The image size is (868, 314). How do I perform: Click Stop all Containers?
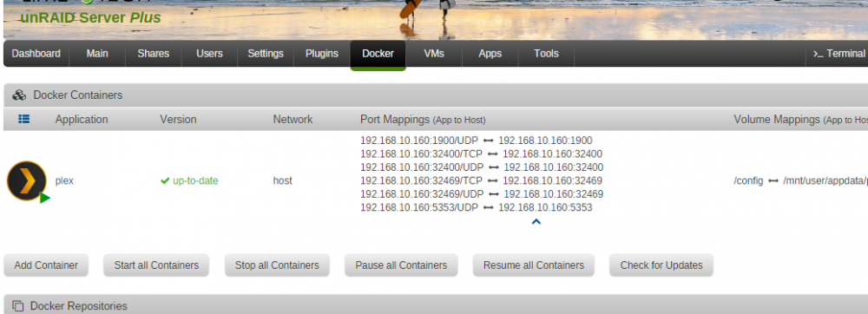click(x=277, y=265)
